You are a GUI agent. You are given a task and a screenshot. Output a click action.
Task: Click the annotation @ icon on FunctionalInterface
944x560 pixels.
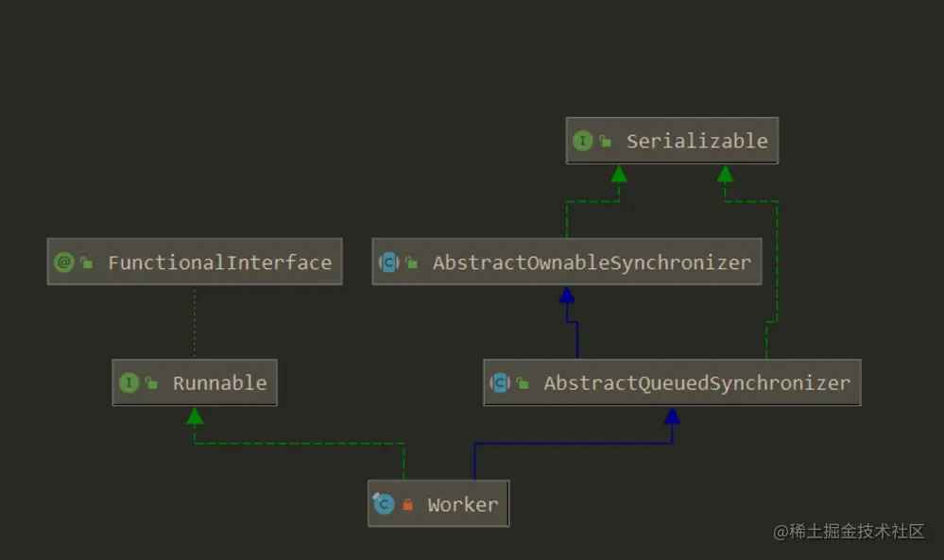(x=64, y=262)
